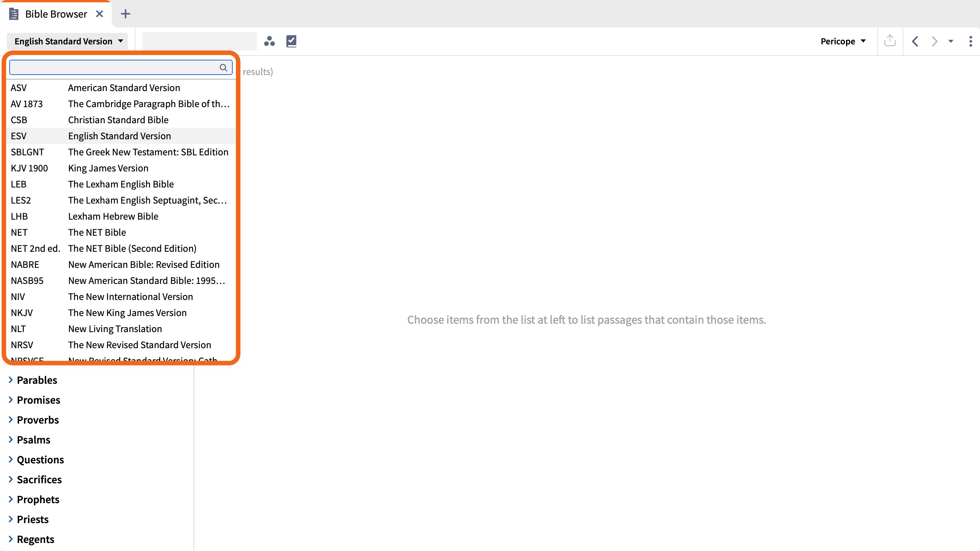Click the Bible version search field
Screen dimensions: 980x551
click(x=121, y=67)
